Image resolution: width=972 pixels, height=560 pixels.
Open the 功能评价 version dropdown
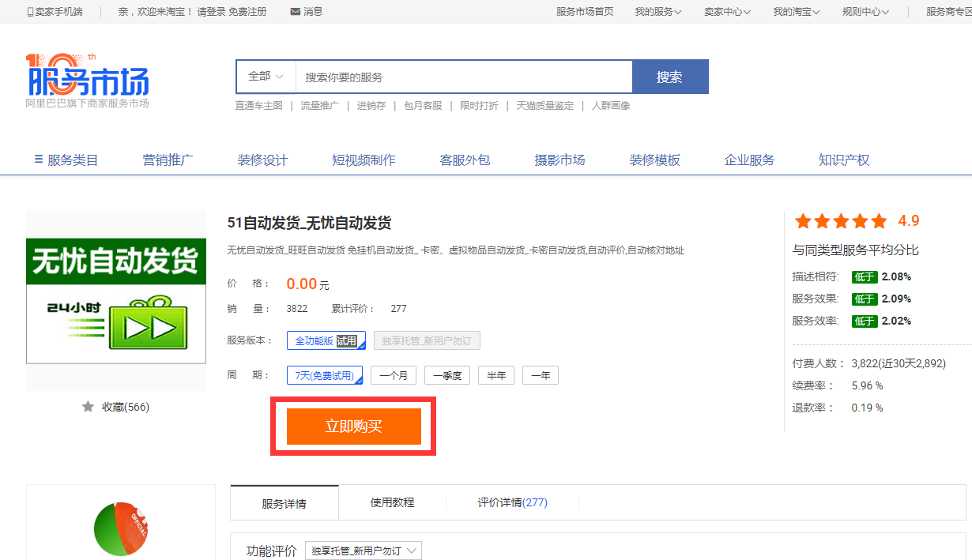point(364,551)
